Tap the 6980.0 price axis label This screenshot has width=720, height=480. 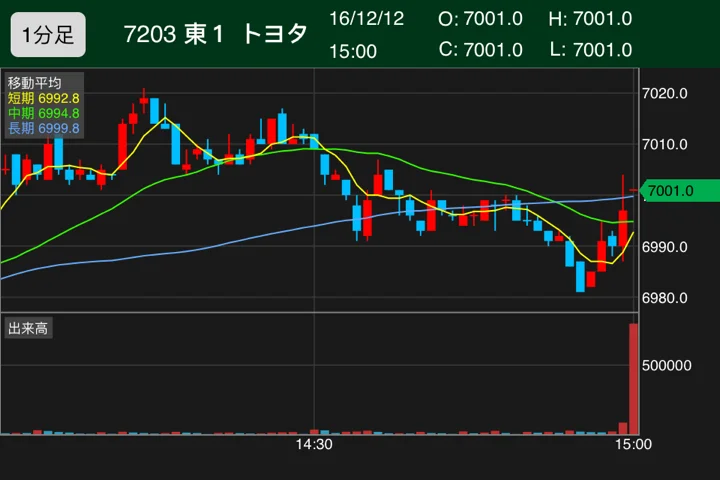click(664, 298)
